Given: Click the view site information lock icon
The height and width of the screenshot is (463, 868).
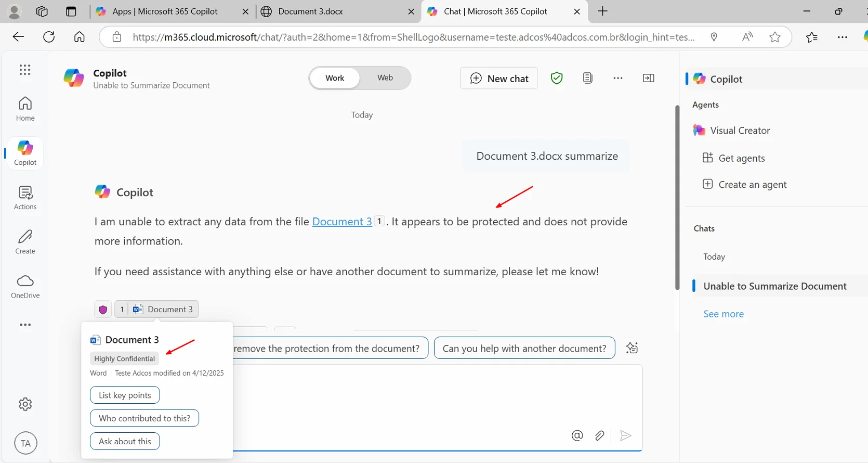Looking at the screenshot, I should [117, 37].
